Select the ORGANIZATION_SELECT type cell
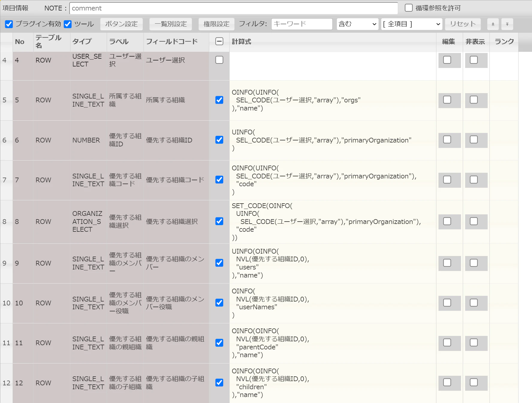 coord(88,222)
